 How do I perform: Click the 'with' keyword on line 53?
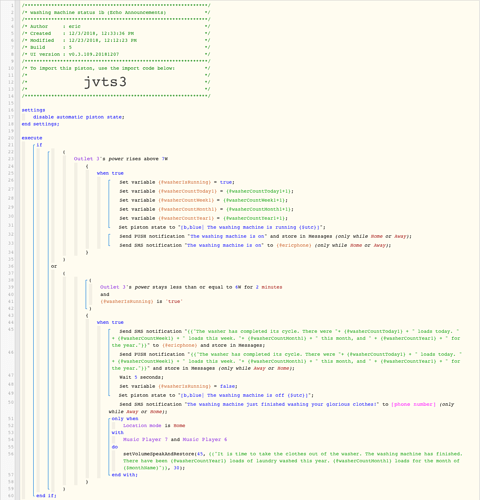117,433
